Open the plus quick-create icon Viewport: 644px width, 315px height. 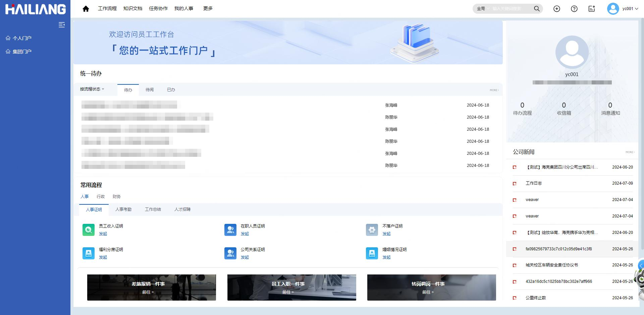557,9
